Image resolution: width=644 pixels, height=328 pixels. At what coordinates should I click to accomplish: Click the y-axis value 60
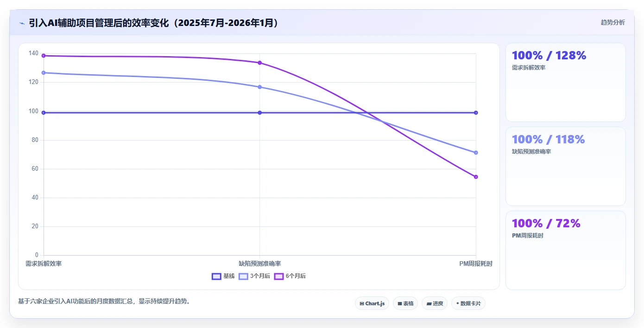point(35,169)
